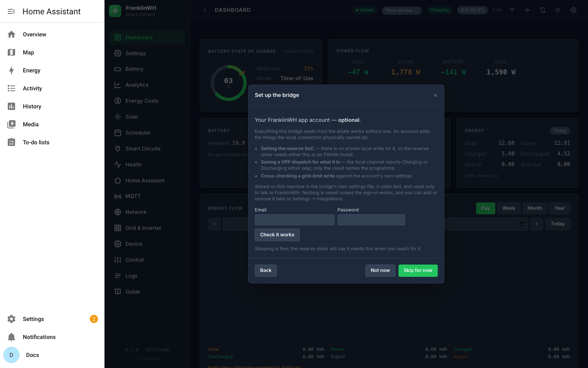The width and height of the screenshot is (588, 368).
Task: Go to previous day in Energy Flow
Action: point(214,224)
